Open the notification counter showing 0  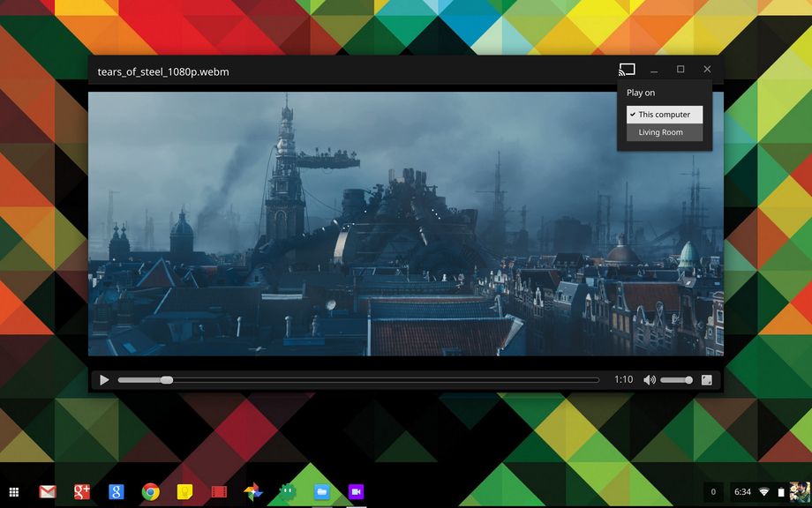pos(713,491)
